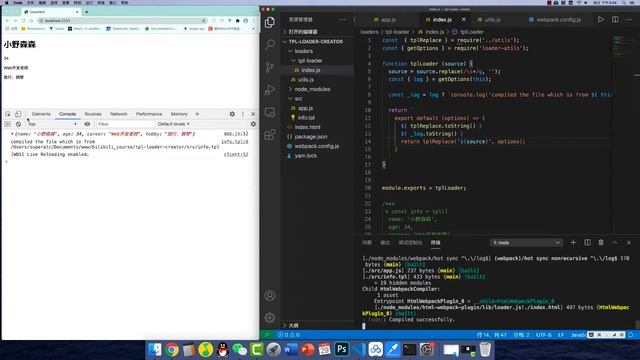Open the Network tab in DevTools
640x360 pixels.
tap(119, 114)
